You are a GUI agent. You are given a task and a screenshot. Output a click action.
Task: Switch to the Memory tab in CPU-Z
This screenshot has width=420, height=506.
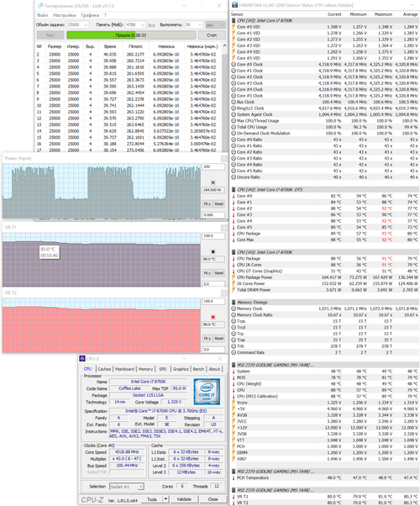point(145,369)
